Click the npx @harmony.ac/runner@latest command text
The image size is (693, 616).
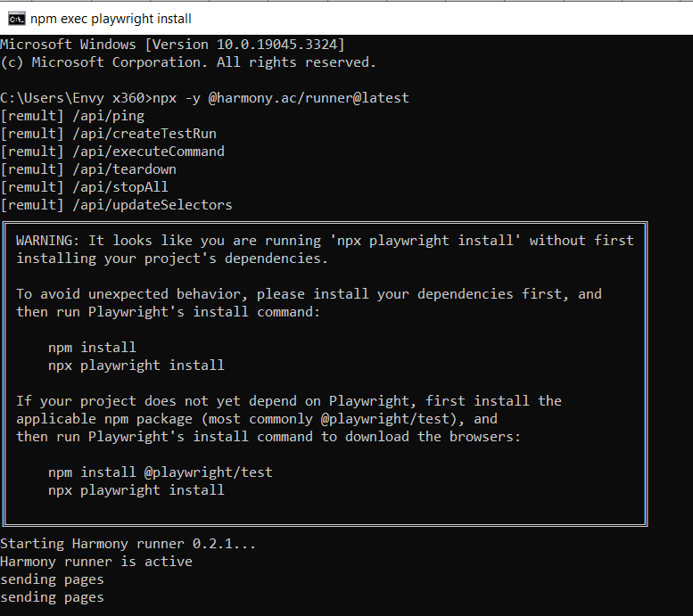click(281, 98)
